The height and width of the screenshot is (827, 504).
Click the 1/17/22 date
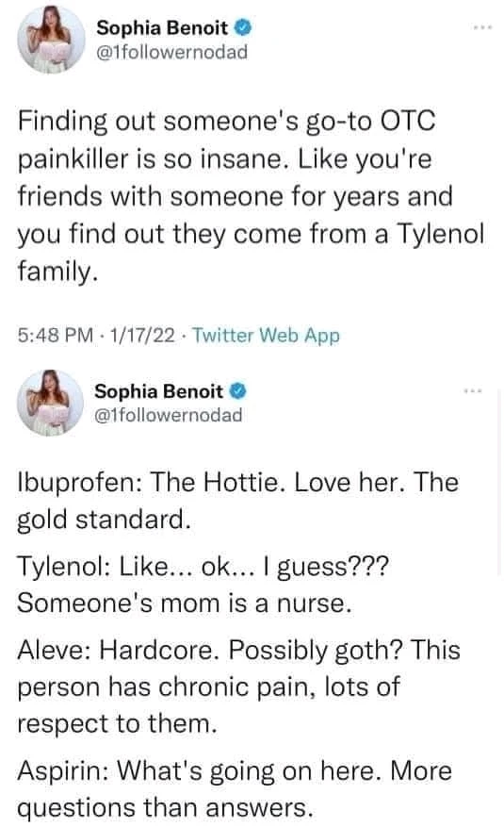(142, 336)
